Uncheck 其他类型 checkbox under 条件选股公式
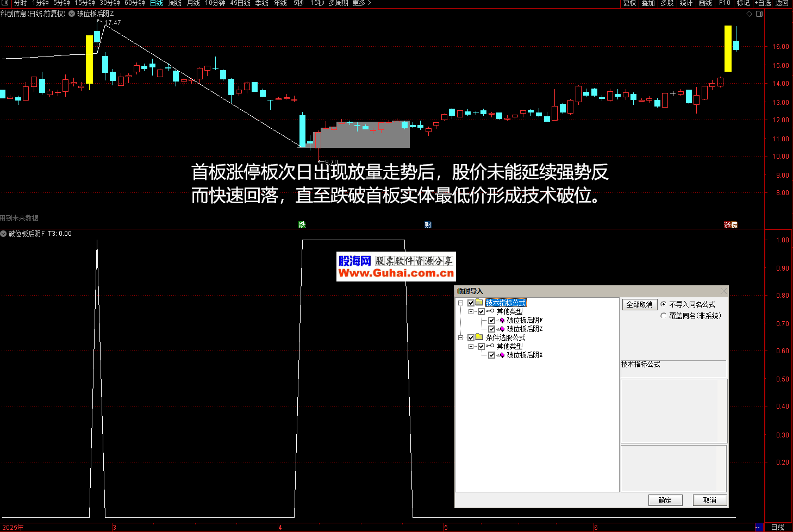 [x=481, y=346]
